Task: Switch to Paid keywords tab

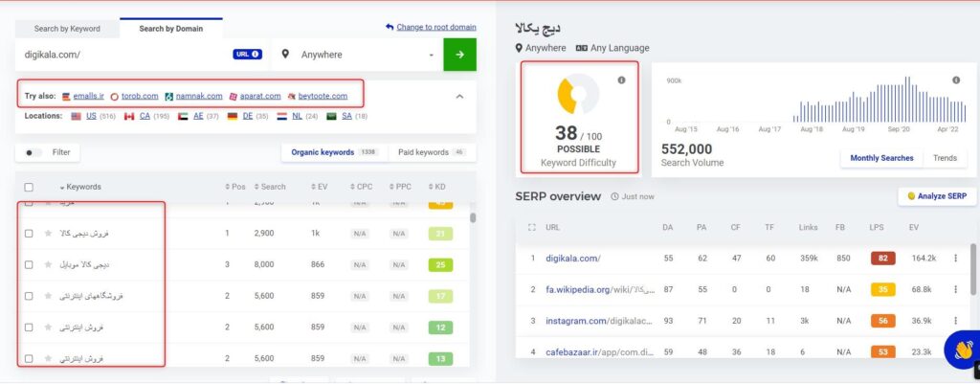Action: [x=432, y=152]
